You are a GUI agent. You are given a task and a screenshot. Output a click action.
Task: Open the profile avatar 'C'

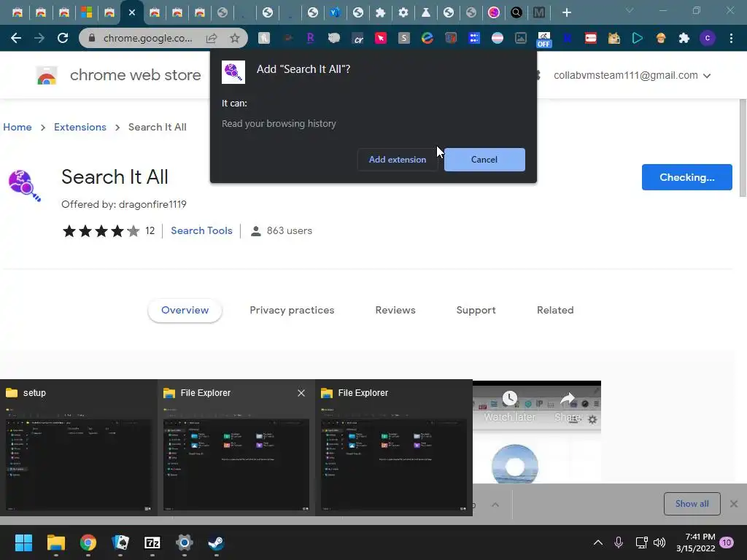(708, 38)
